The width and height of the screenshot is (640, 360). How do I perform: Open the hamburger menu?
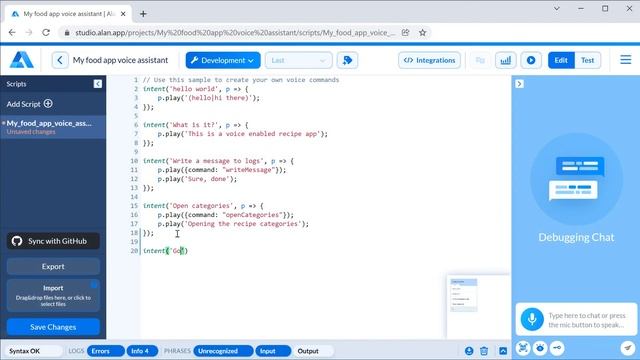click(x=625, y=60)
